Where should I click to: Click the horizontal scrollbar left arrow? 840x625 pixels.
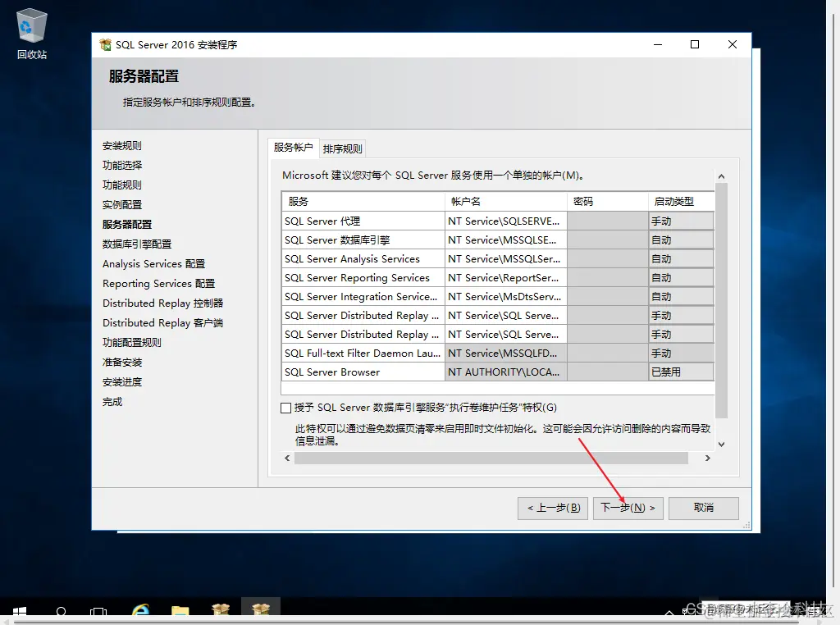coord(287,458)
